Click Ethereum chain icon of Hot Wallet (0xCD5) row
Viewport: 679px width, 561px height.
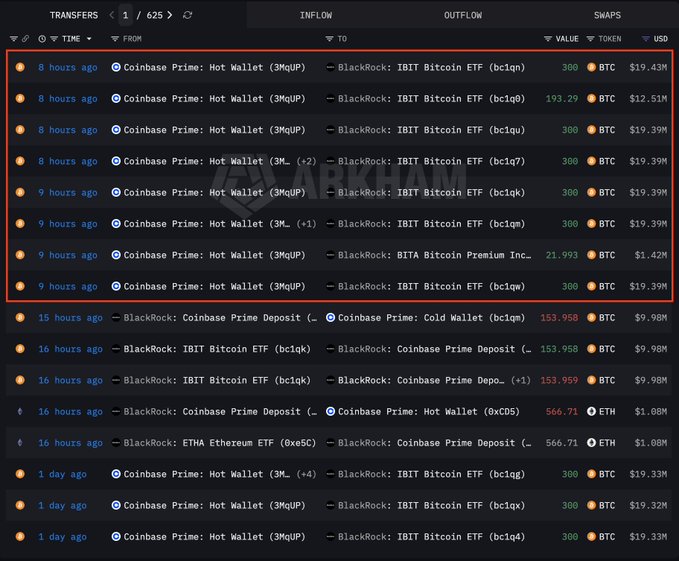20,411
